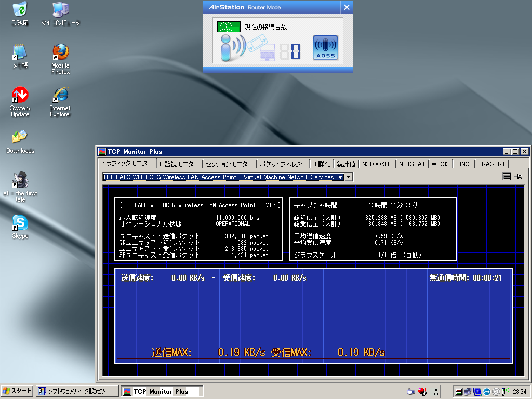Open the マイ コンピュータ desktop icon
Viewport: 532px width, 399px height.
click(61, 14)
